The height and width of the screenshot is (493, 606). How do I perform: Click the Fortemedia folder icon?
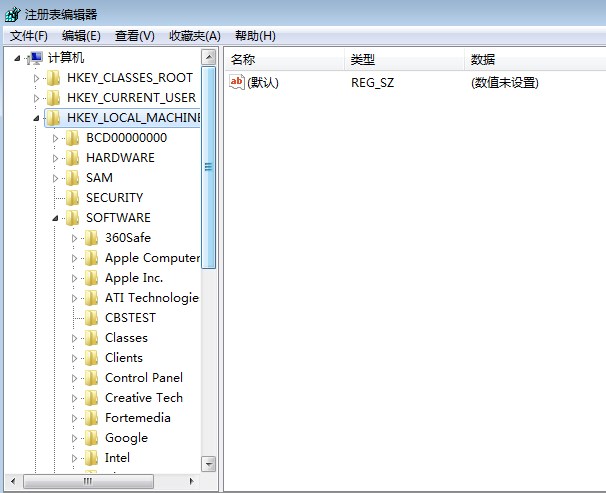(x=92, y=418)
